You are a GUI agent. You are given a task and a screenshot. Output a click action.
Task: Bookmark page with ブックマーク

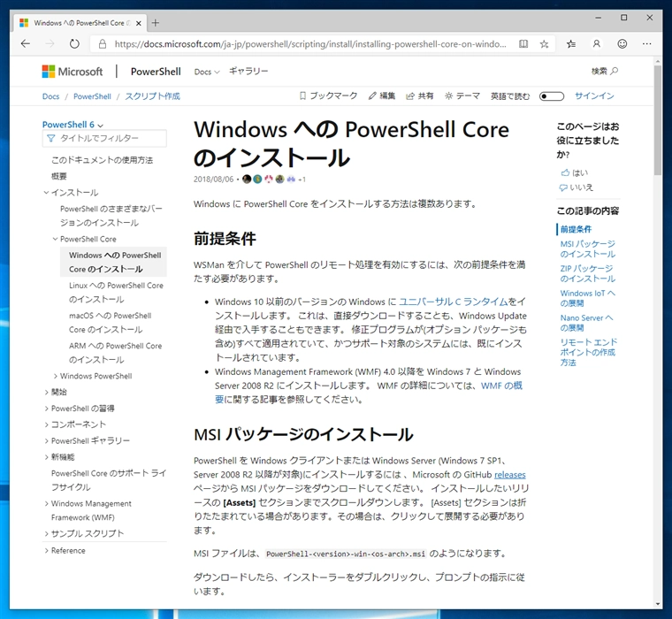(x=328, y=96)
